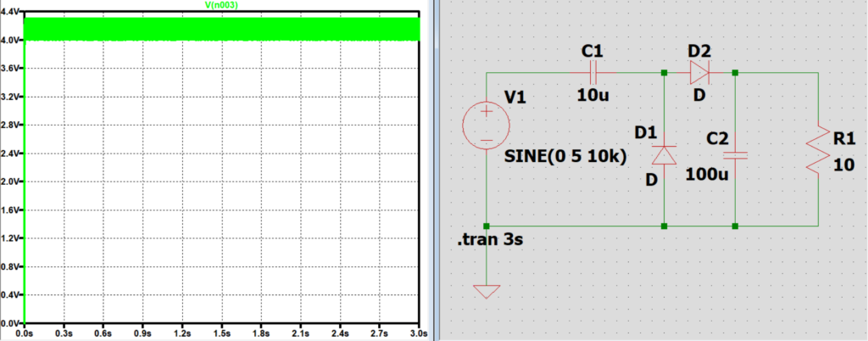The height and width of the screenshot is (341, 868).
Task: Click the model name D under D2
Action: [699, 95]
